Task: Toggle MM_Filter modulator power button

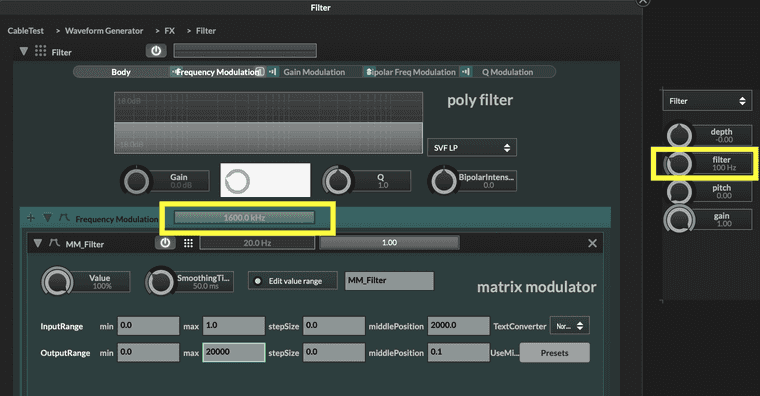Action: [165, 243]
